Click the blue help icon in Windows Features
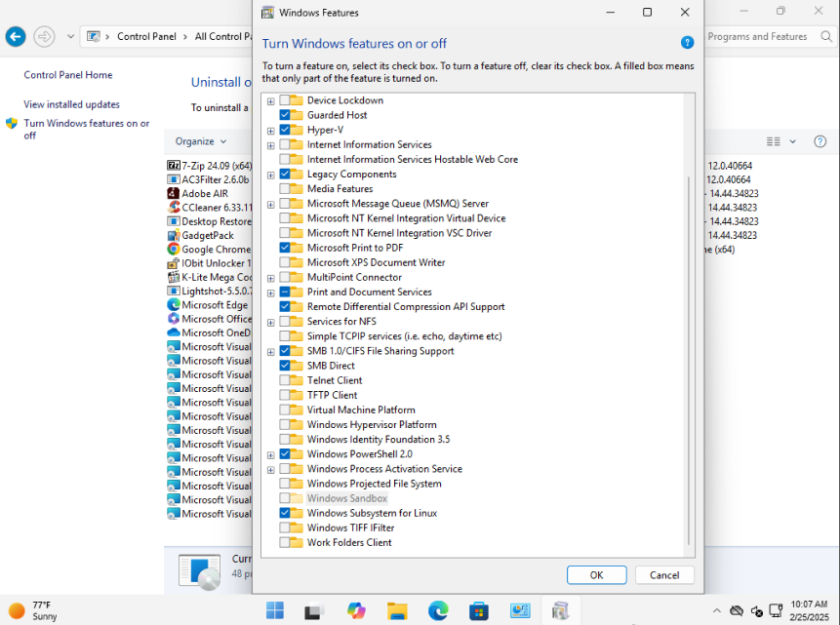This screenshot has width=840, height=625. coord(687,43)
